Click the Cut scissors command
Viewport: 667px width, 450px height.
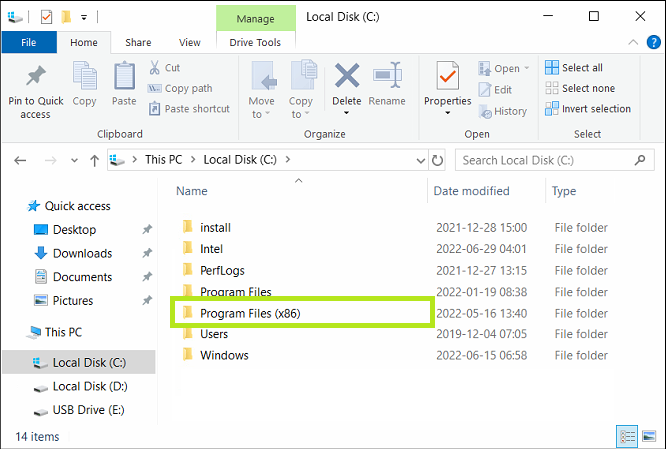tap(165, 68)
